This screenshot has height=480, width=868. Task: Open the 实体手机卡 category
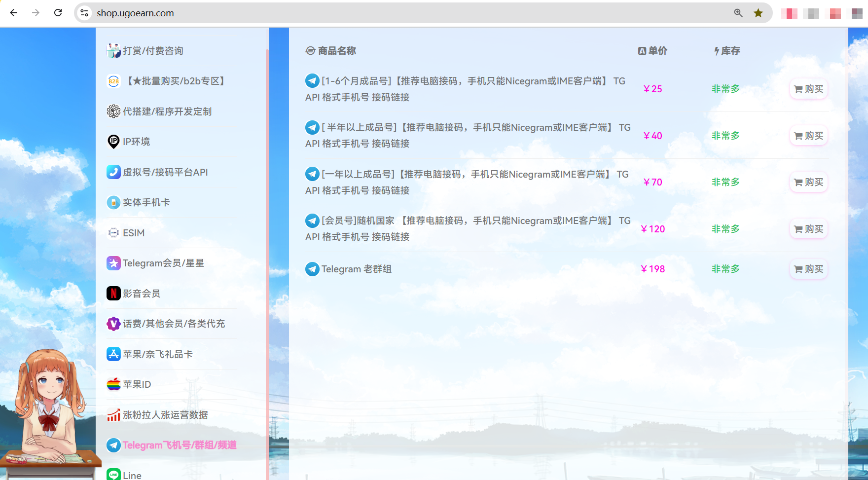[x=146, y=202]
